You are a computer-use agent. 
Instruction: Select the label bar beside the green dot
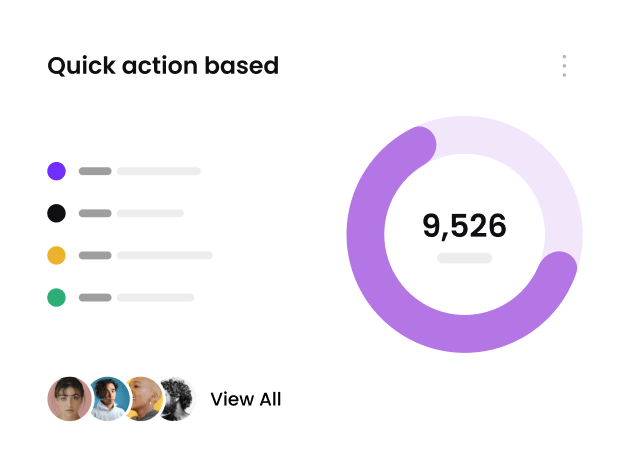[155, 297]
